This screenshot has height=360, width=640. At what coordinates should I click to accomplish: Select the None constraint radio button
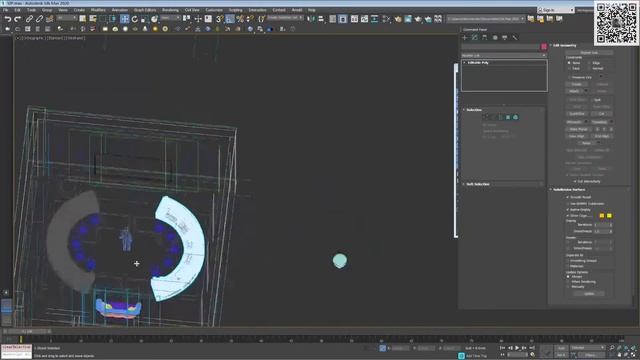[569, 63]
